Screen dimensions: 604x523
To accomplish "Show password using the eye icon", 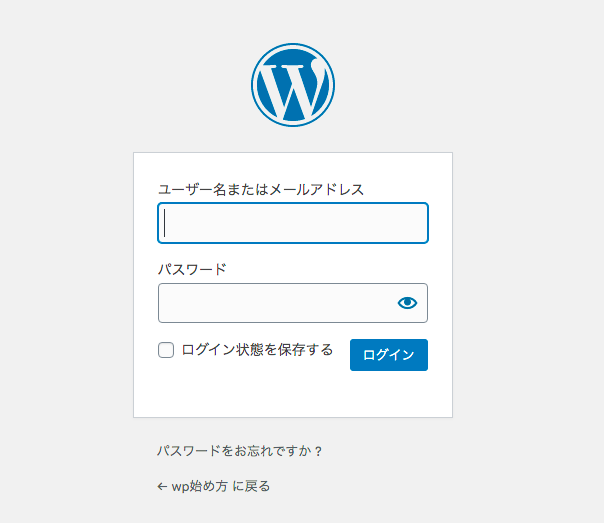I will click(407, 303).
